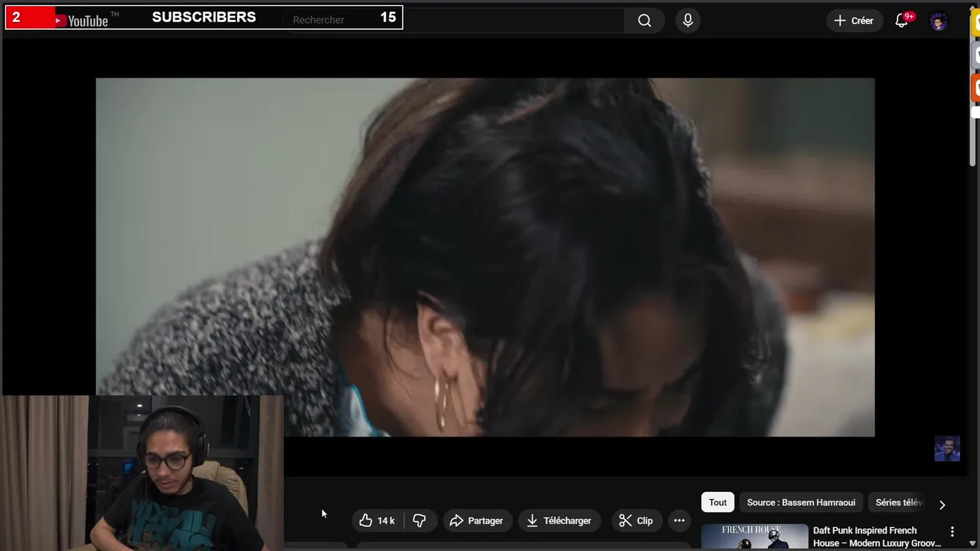Open the Créer menu

[x=854, y=21]
